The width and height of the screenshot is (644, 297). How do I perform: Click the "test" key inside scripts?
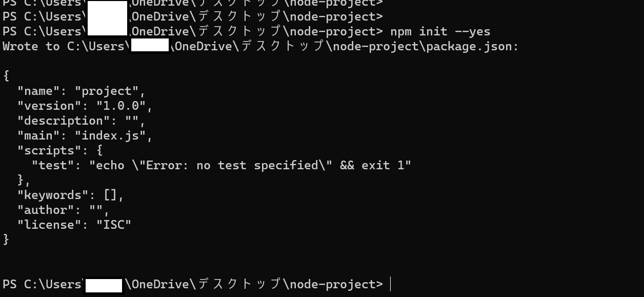(x=53, y=165)
